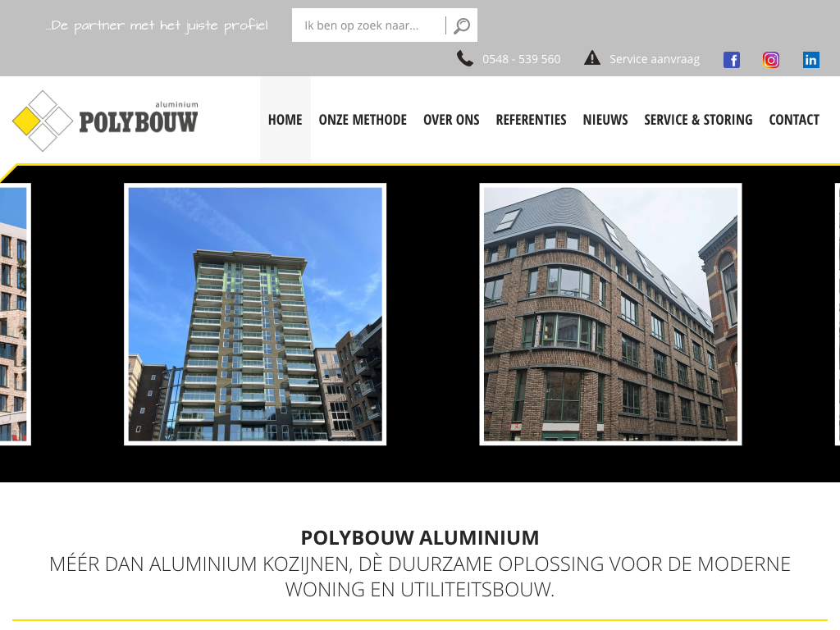Viewport: 840px width, 630px height.
Task: Open the NIEUWS page
Action: tap(605, 120)
